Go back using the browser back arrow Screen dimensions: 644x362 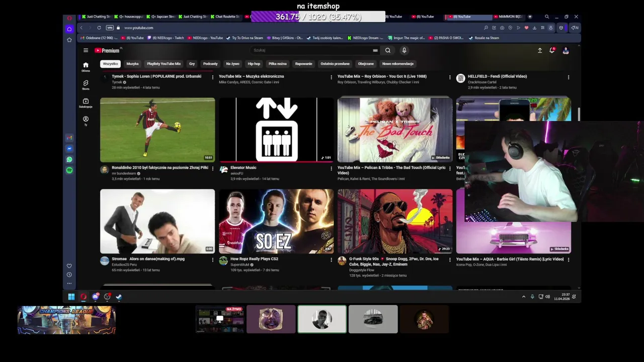click(x=82, y=28)
